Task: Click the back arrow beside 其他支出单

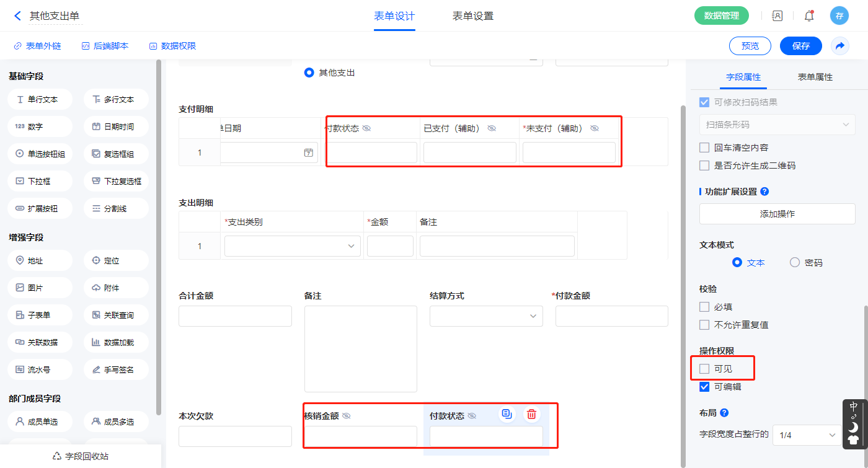Action: [17, 16]
